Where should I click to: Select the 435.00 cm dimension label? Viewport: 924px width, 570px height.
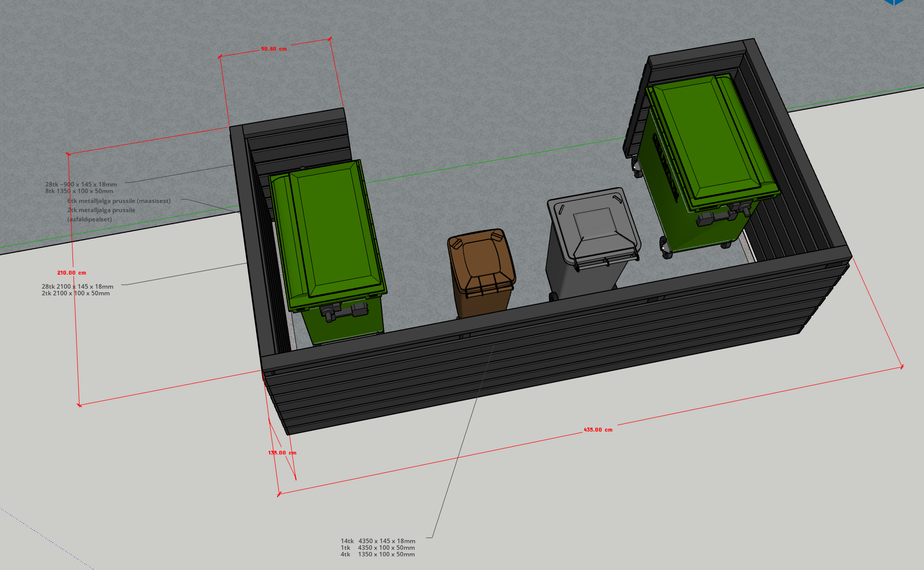coord(598,430)
